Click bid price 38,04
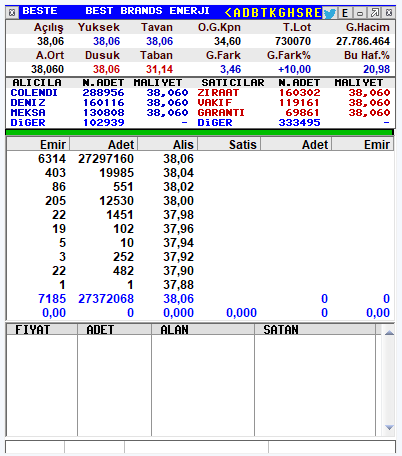Image resolution: width=402 pixels, height=456 pixels. point(178,173)
